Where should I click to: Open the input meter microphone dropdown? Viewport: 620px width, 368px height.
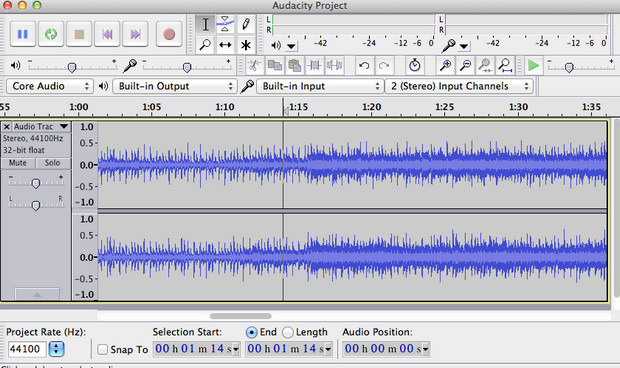(464, 46)
